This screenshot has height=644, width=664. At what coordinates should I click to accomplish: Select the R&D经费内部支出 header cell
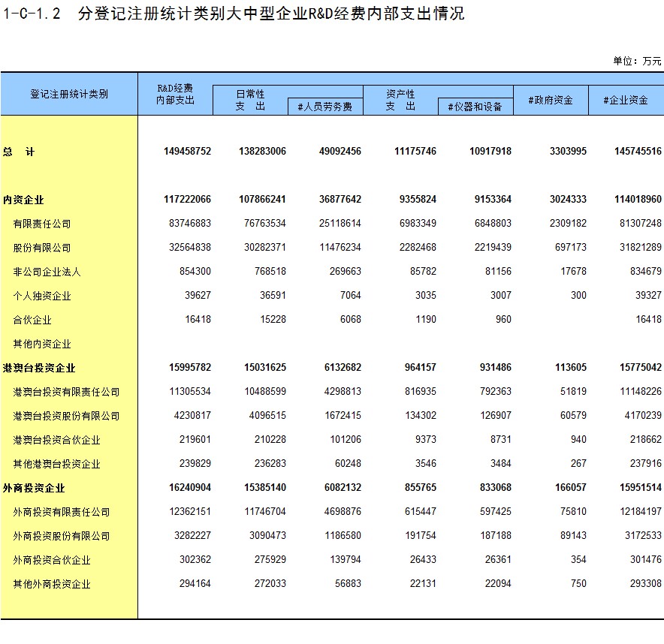pos(175,94)
